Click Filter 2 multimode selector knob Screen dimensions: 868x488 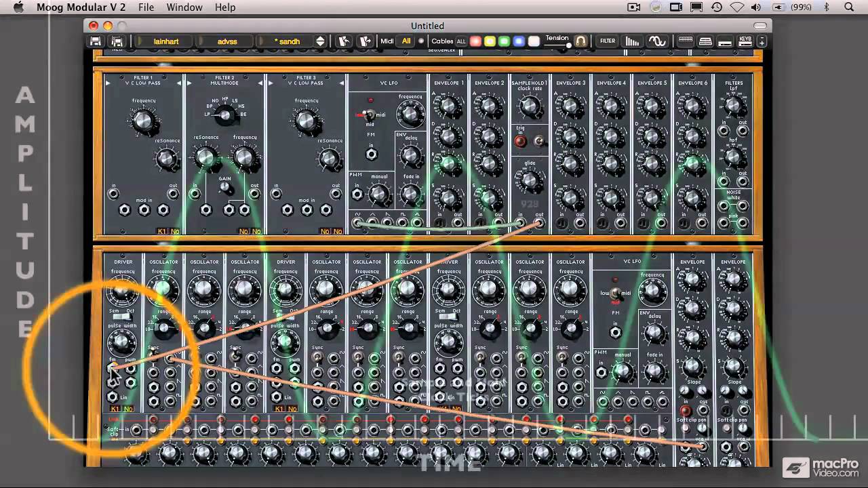pyautogui.click(x=224, y=115)
